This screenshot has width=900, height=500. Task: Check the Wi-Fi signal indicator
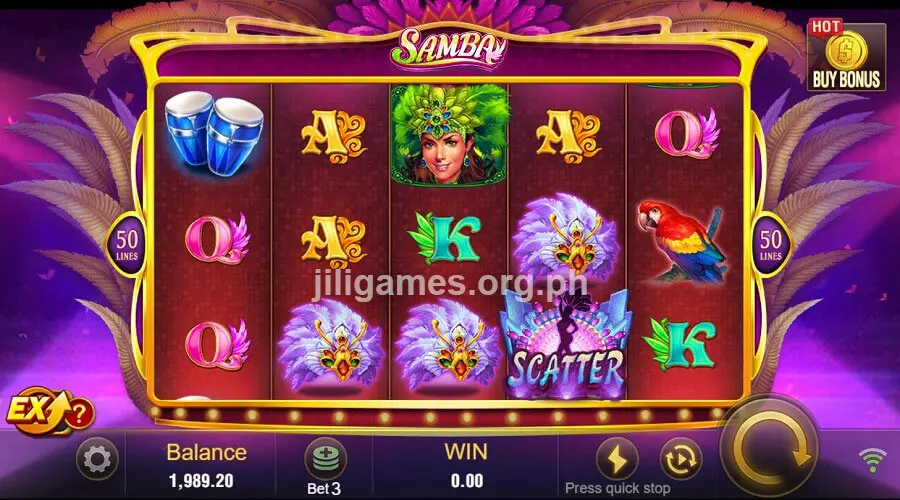pyautogui.click(x=872, y=460)
